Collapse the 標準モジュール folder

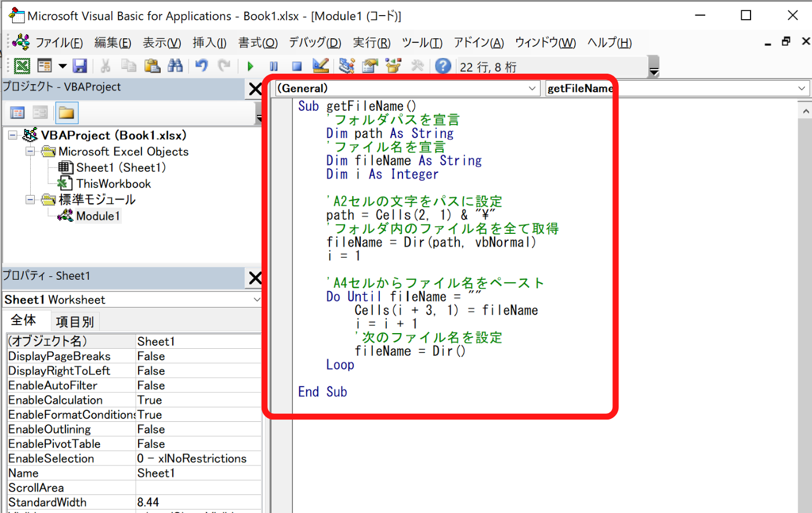click(x=30, y=200)
